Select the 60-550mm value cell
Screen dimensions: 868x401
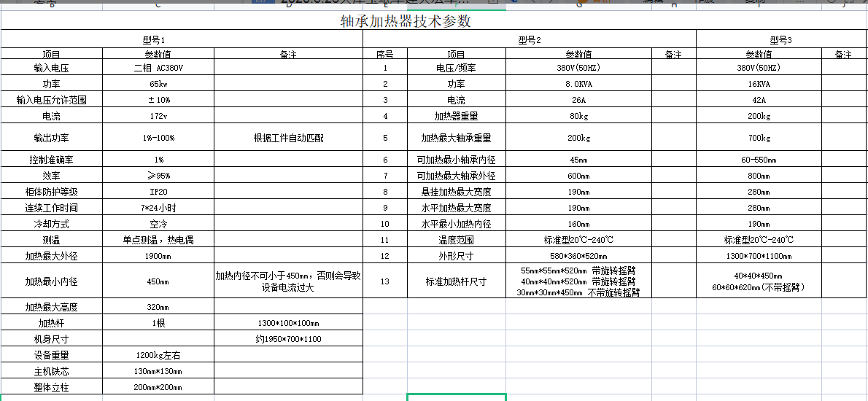point(759,160)
